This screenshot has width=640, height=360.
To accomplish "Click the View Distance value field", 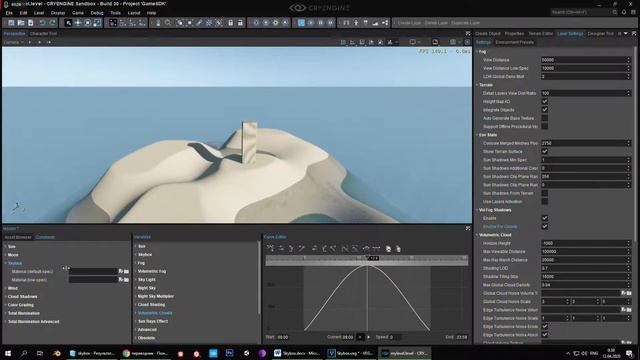I will (x=586, y=60).
